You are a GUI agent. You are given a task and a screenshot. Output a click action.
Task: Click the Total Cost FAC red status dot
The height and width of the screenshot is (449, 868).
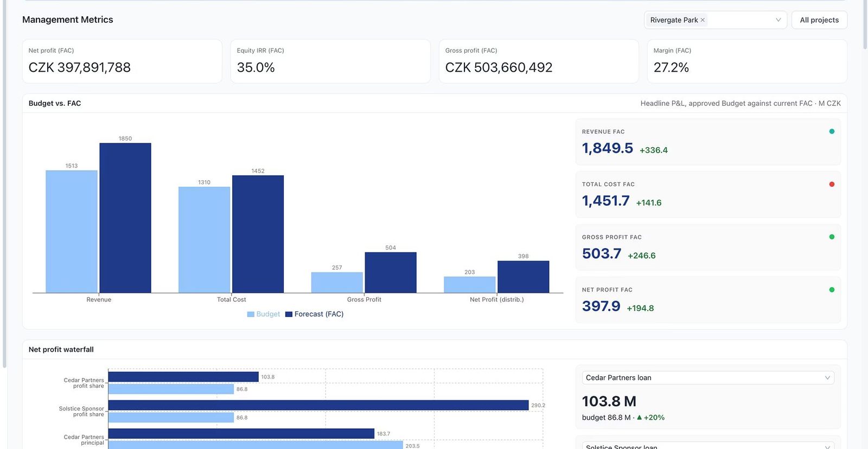(832, 184)
